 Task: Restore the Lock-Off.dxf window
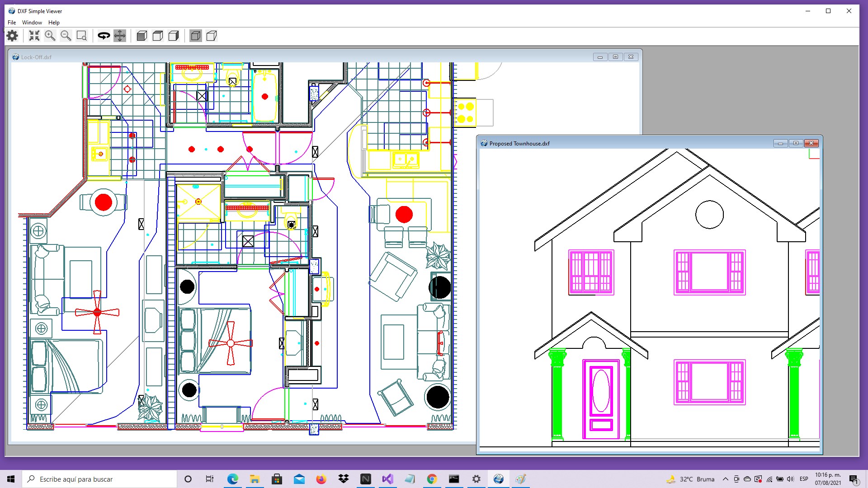click(615, 57)
